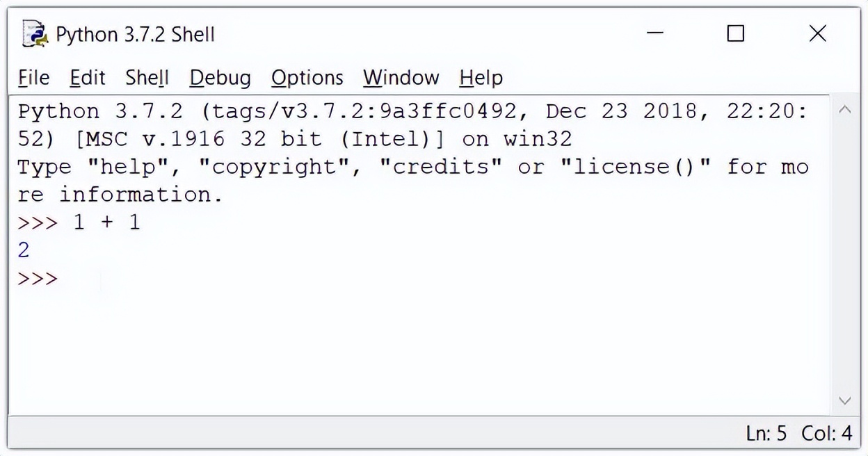This screenshot has width=868, height=456.
Task: Open the Debug menu
Action: pyautogui.click(x=220, y=78)
